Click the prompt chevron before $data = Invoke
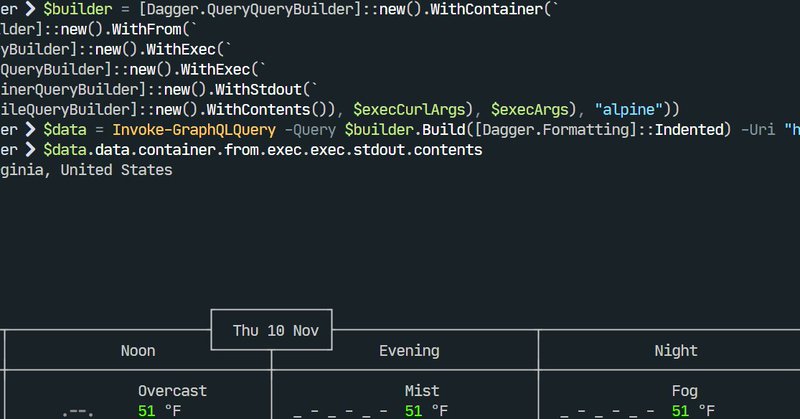The image size is (800, 419). [31, 130]
